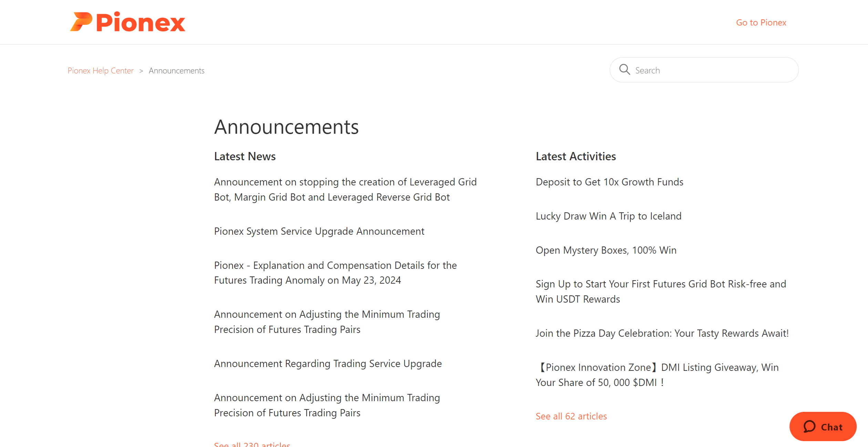
Task: Focus the Search input field
Action: [704, 70]
